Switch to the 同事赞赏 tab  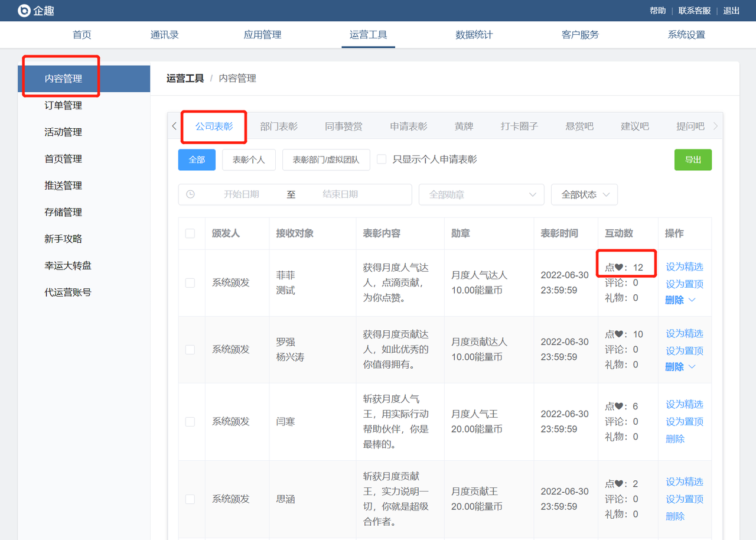tap(344, 126)
